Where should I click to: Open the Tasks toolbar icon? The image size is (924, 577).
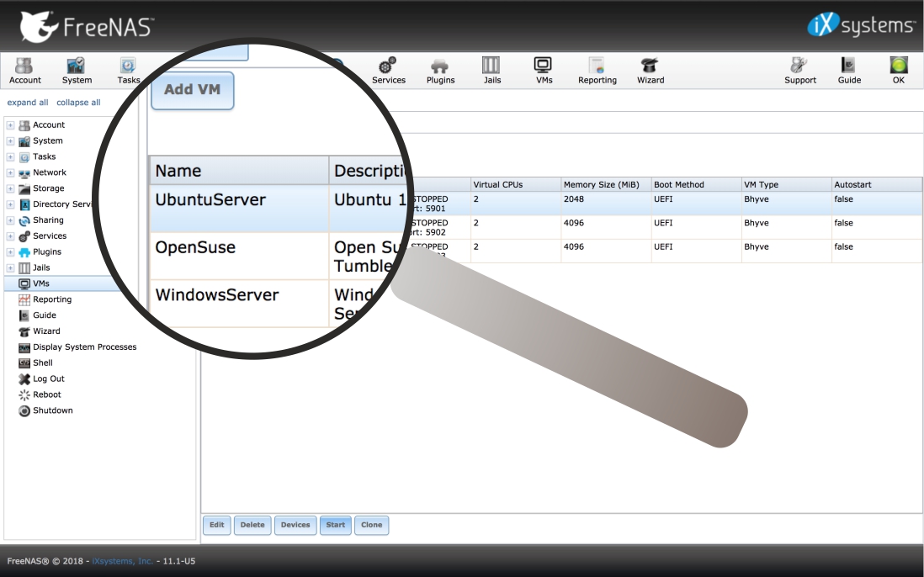pyautogui.click(x=128, y=71)
